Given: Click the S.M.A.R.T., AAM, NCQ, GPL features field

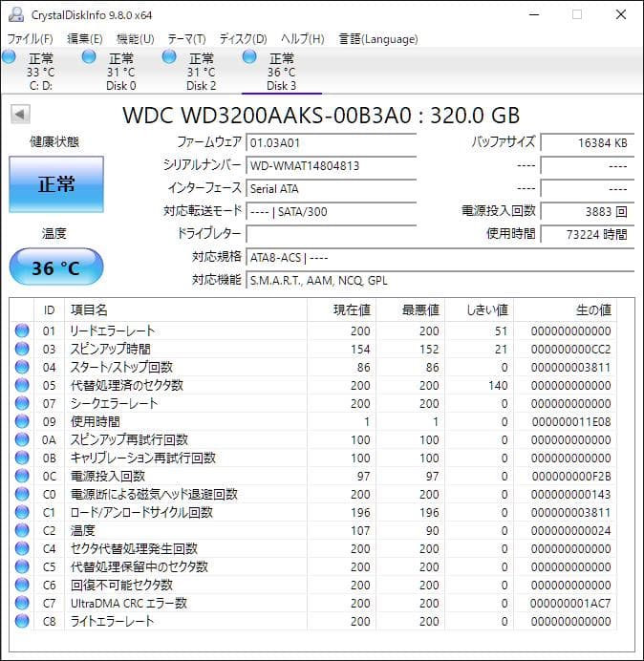Looking at the screenshot, I should pos(440,280).
